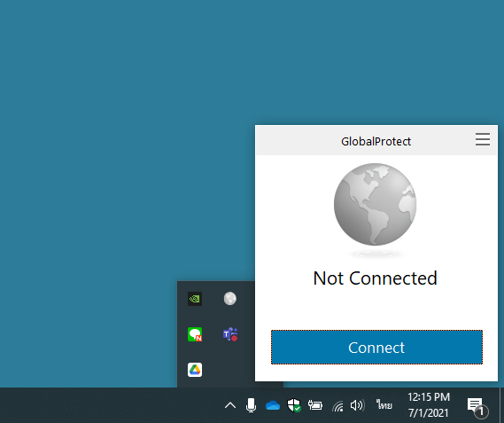Open the Wi-Fi network icon
Screen dimensions: 504x423
337,406
